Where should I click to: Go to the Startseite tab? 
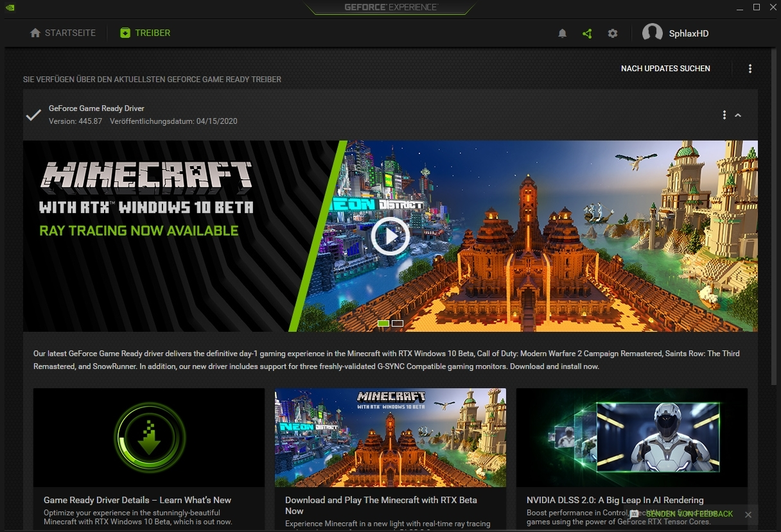63,33
